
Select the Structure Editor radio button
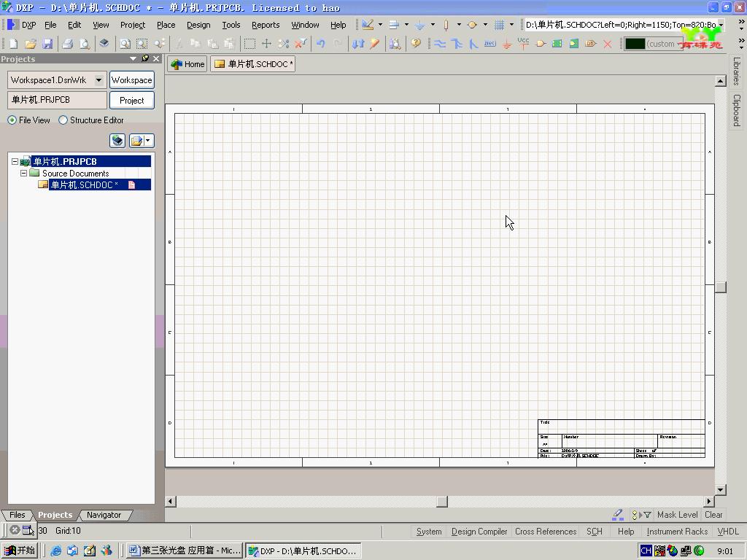63,120
